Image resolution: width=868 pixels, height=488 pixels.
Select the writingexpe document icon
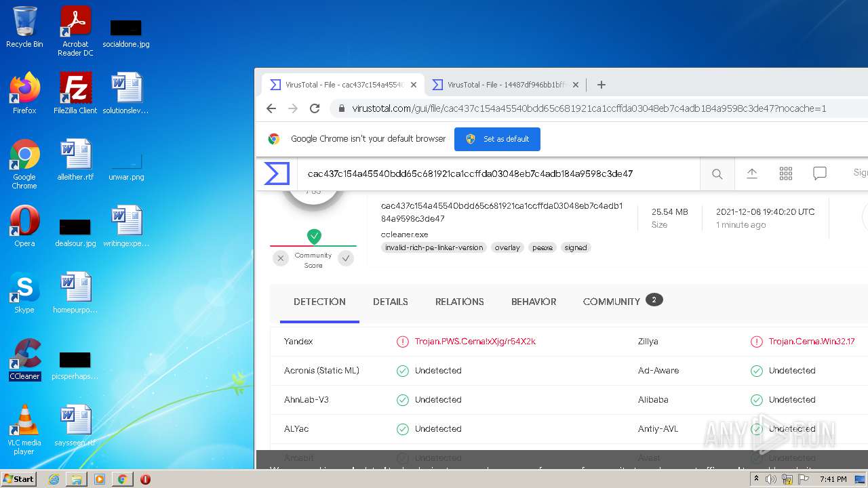[x=126, y=226]
